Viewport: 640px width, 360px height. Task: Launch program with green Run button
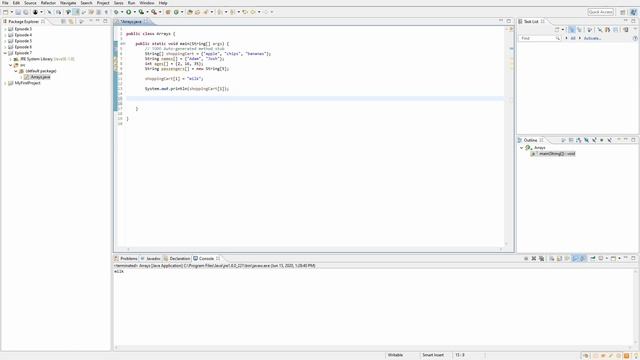coord(129,12)
